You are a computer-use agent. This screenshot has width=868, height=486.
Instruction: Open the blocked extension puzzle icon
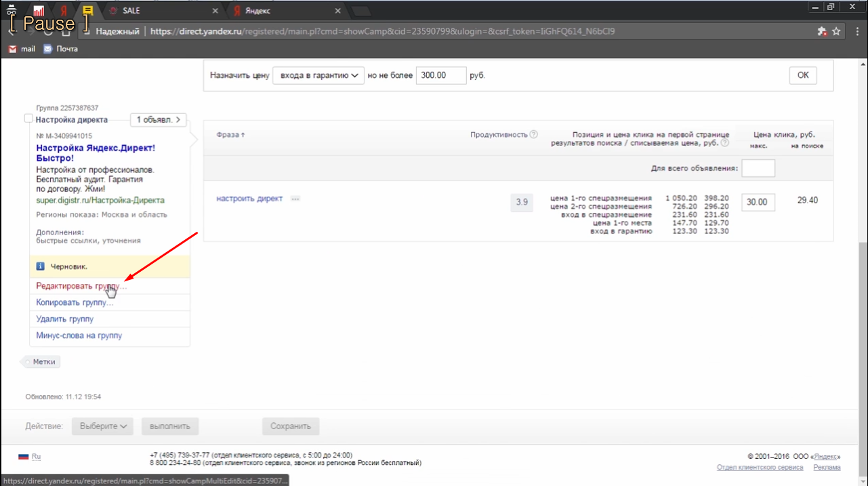[x=822, y=31]
